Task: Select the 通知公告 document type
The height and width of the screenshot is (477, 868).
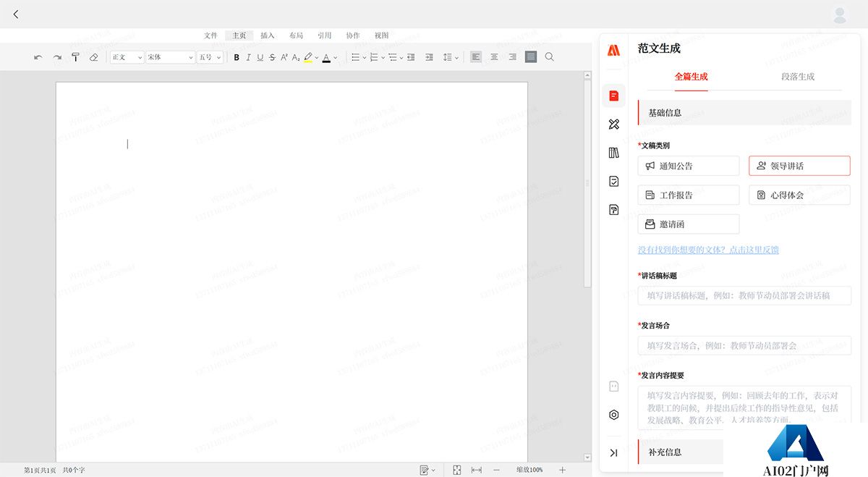Action: pos(689,166)
